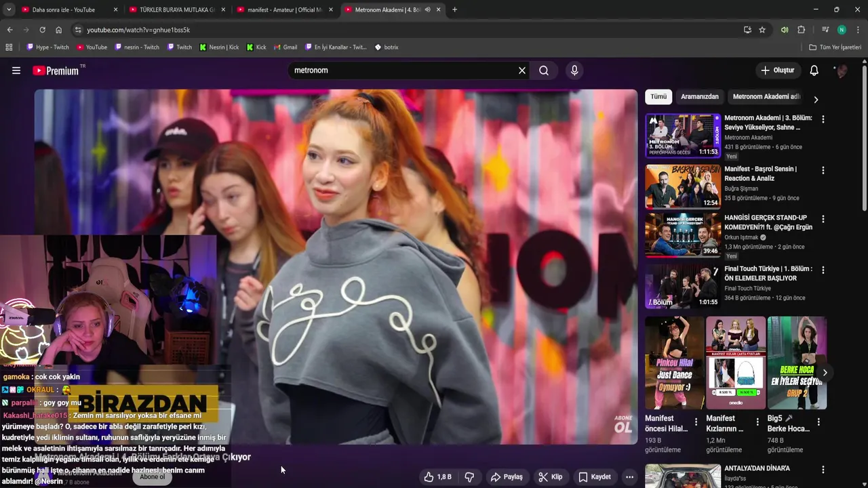Viewport: 868px width, 488px height.
Task: Clear the metronom search text
Action: [x=522, y=70]
